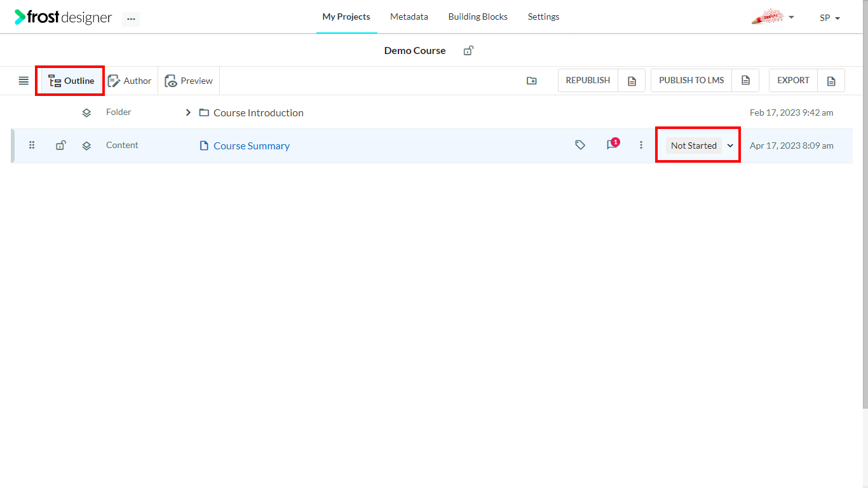Click the layers icon in the Course Introduction row
This screenshot has height=488, width=868.
86,112
